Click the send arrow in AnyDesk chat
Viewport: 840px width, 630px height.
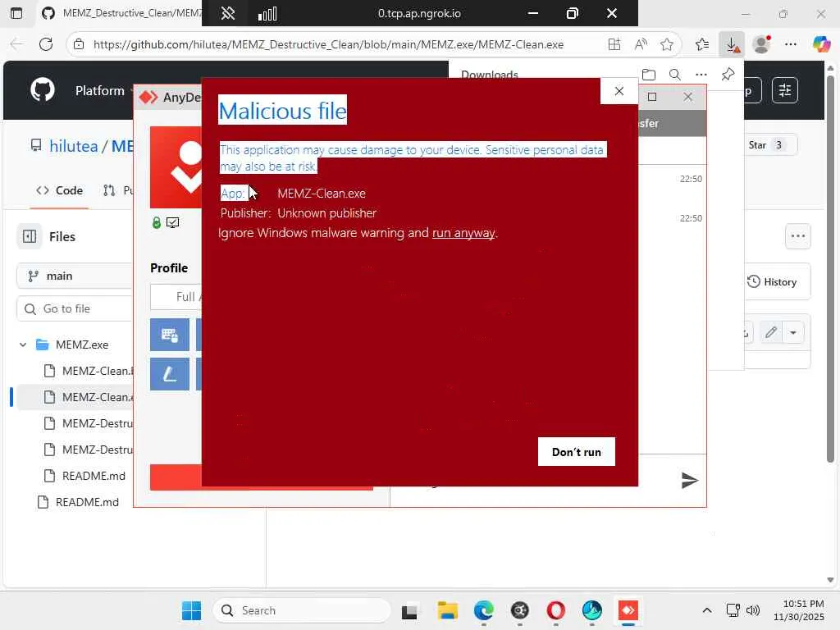pos(689,480)
